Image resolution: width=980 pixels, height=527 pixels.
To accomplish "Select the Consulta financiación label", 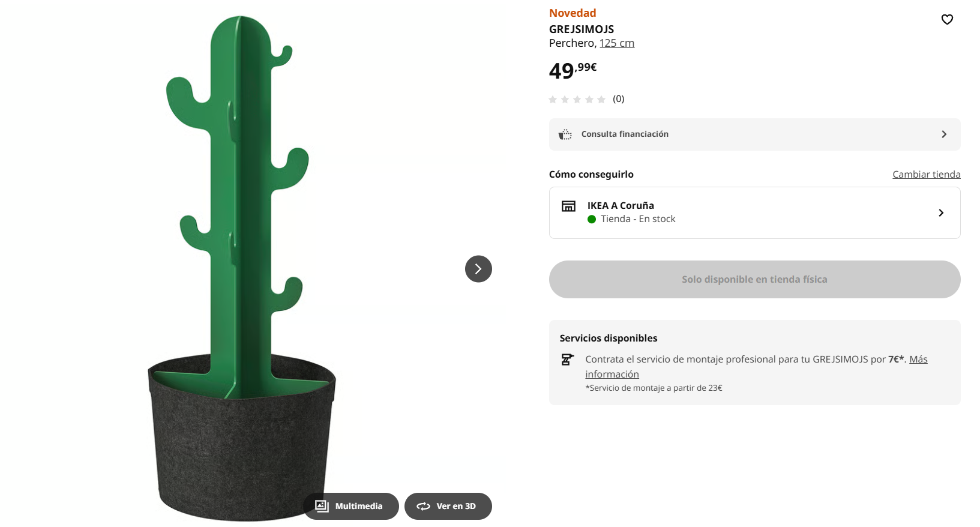I will [x=625, y=134].
